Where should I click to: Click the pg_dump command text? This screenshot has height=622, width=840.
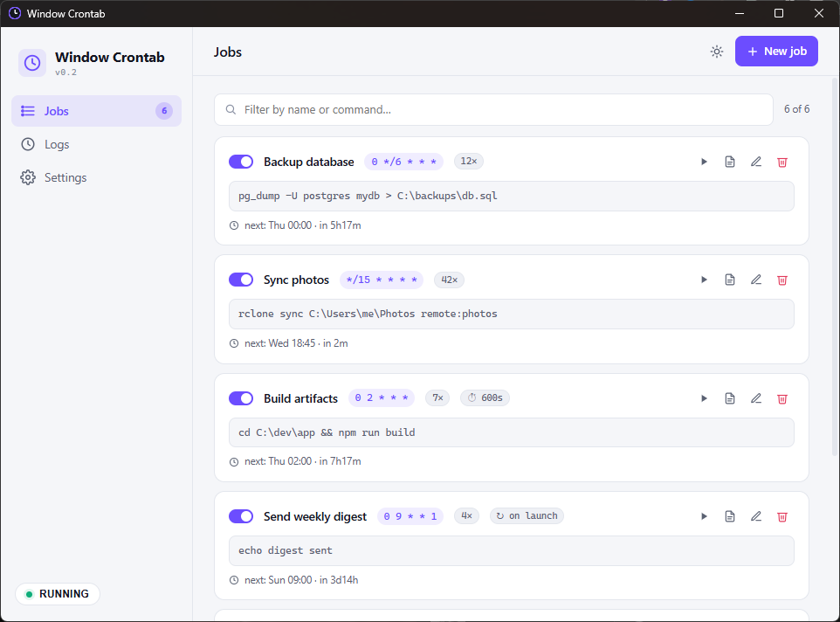(368, 196)
